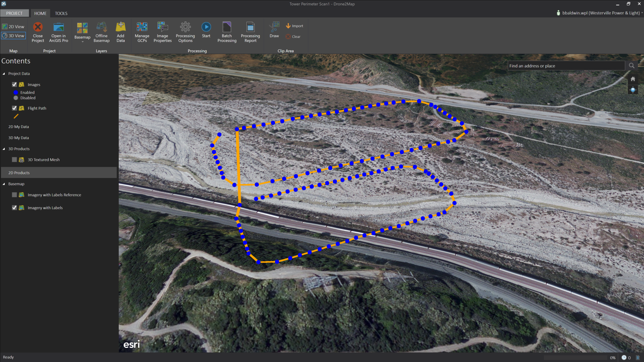The height and width of the screenshot is (362, 644).
Task: Select the HOME ribbon tab
Action: click(40, 13)
